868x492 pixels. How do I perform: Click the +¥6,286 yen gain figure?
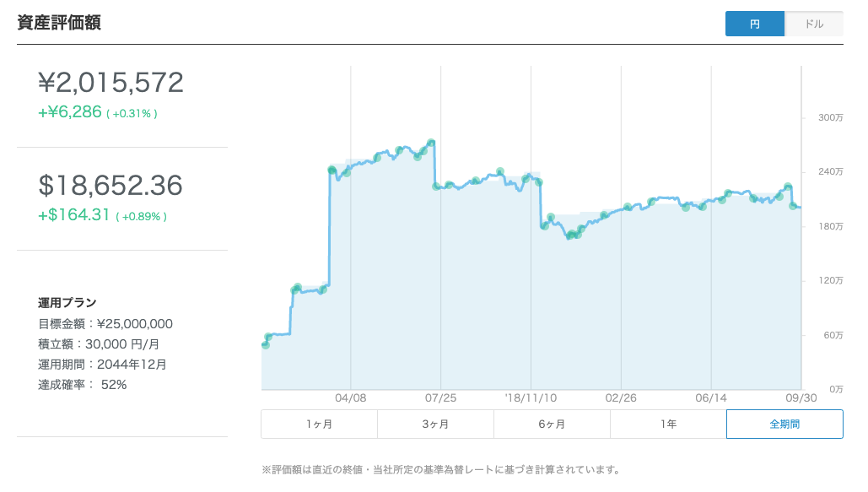70,111
